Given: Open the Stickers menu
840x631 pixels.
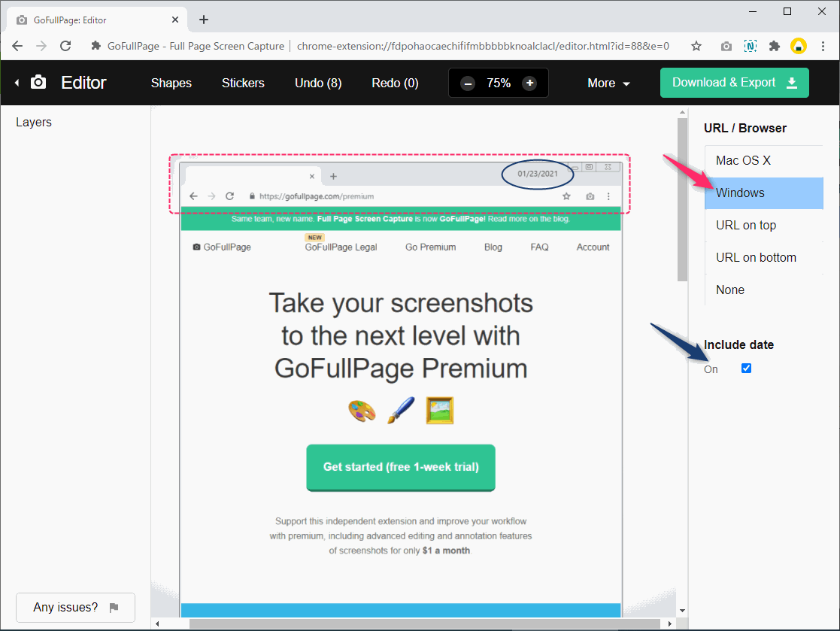Looking at the screenshot, I should coord(243,83).
